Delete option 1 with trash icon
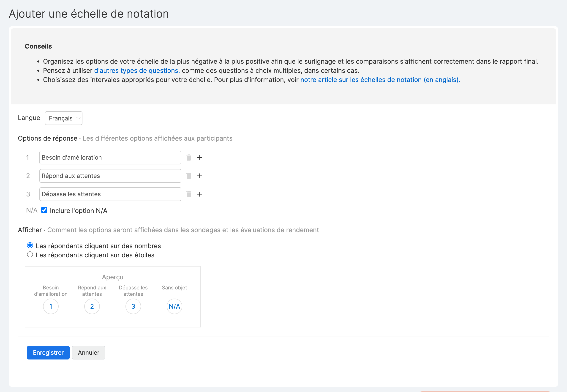The height and width of the screenshot is (392, 567). (188, 158)
